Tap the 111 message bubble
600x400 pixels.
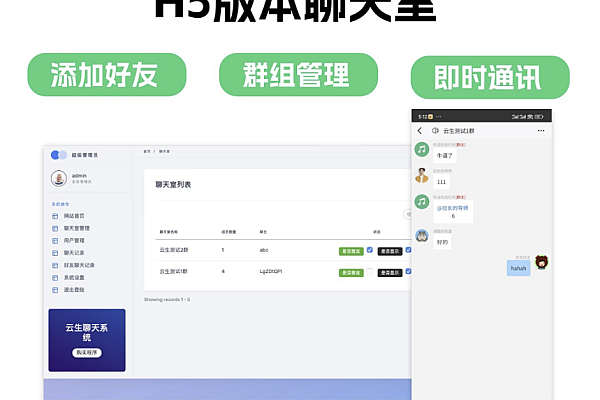click(x=442, y=182)
